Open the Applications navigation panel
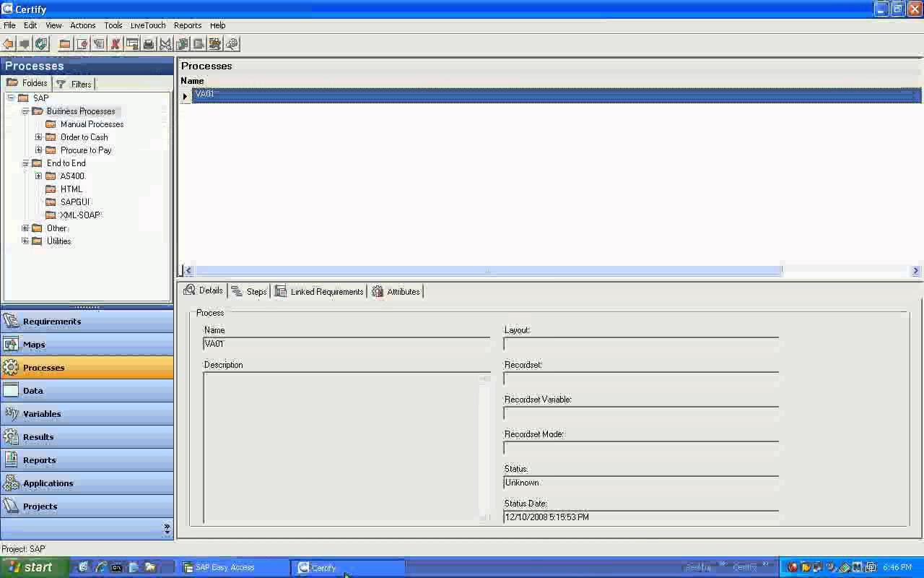Viewport: 924px width, 578px height. pos(48,483)
